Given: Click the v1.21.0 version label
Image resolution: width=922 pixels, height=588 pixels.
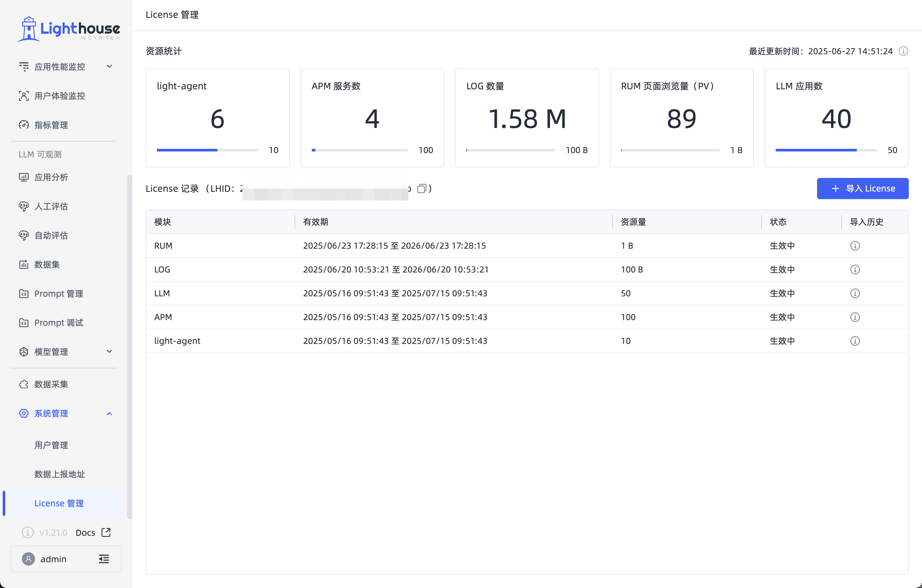Looking at the screenshot, I should pos(53,532).
